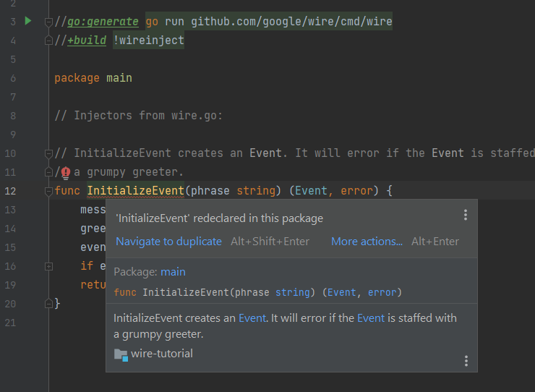
Task: Click github.com/google/wire/cmd/wire path
Action: point(291,22)
